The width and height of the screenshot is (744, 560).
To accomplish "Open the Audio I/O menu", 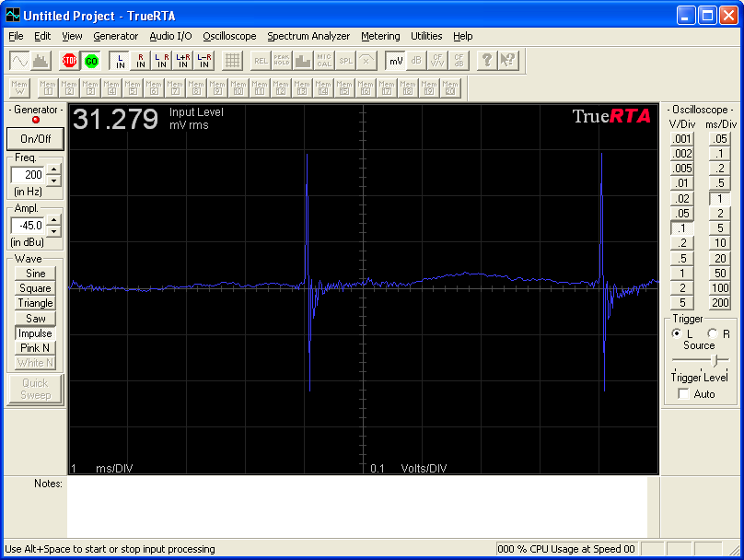I will [x=171, y=36].
